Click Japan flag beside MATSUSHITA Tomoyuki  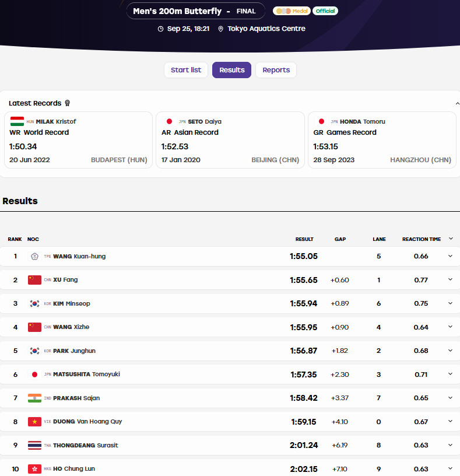34,374
